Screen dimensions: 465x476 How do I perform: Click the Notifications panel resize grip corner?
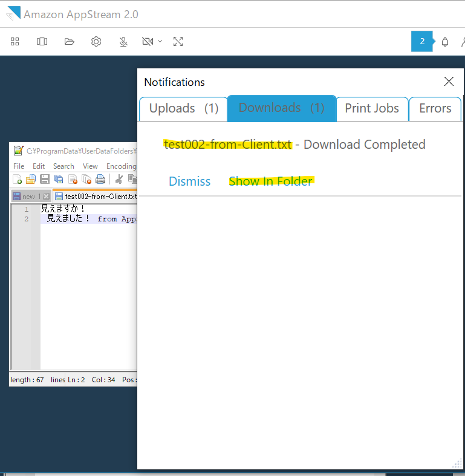tap(457, 463)
